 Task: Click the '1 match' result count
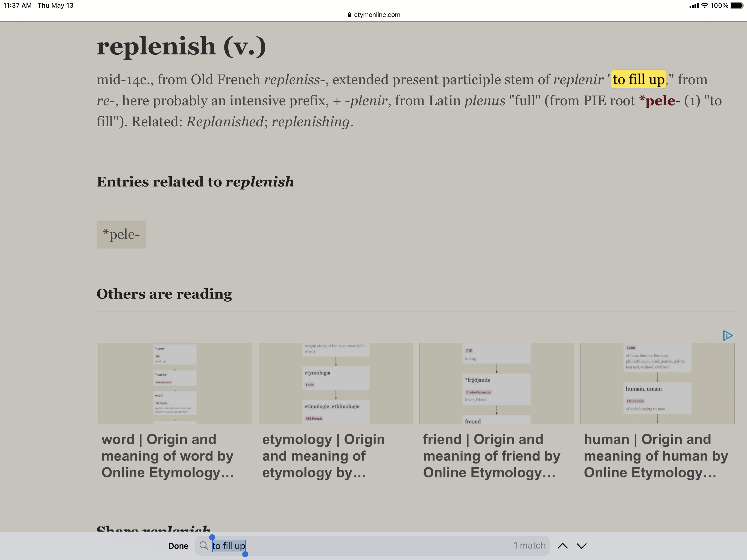(529, 546)
